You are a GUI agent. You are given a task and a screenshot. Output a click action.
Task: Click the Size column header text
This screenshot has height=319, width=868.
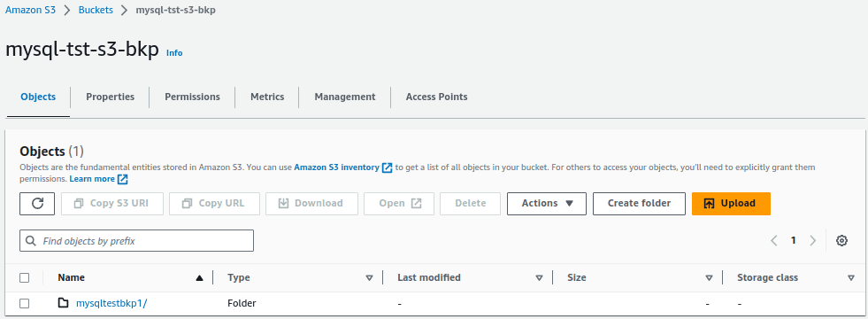click(577, 278)
